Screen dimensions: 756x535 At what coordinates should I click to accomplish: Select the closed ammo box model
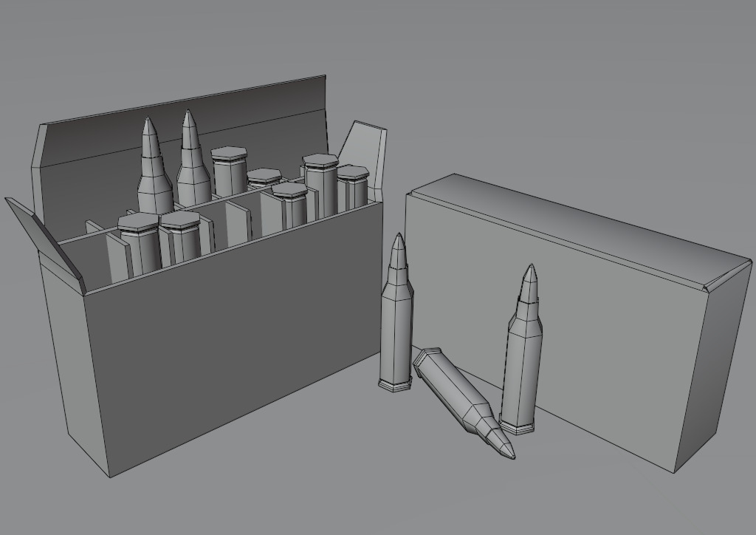tap(579, 323)
